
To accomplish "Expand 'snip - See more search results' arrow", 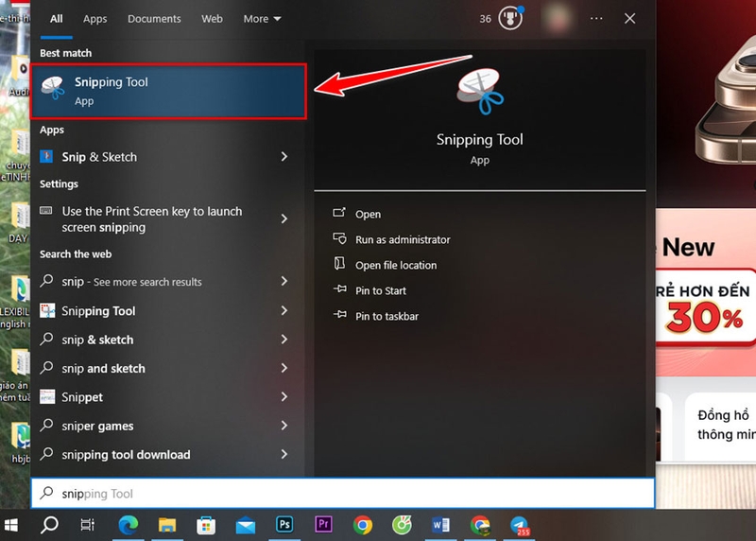I will coord(284,281).
